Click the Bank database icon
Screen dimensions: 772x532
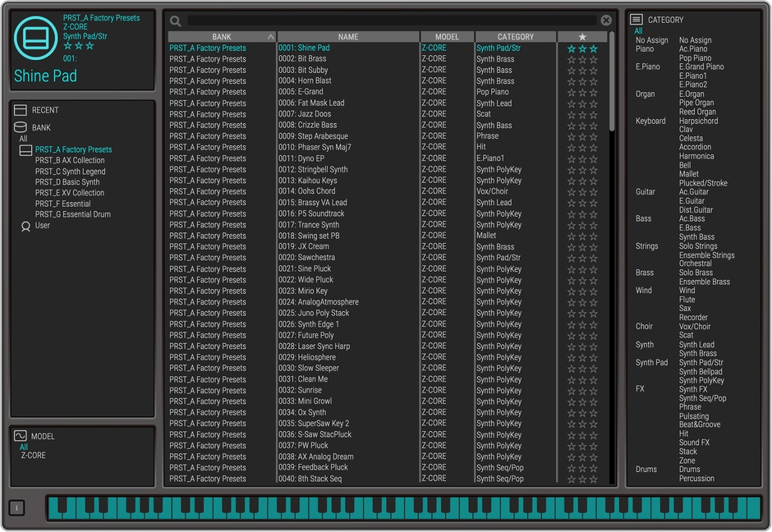21,127
